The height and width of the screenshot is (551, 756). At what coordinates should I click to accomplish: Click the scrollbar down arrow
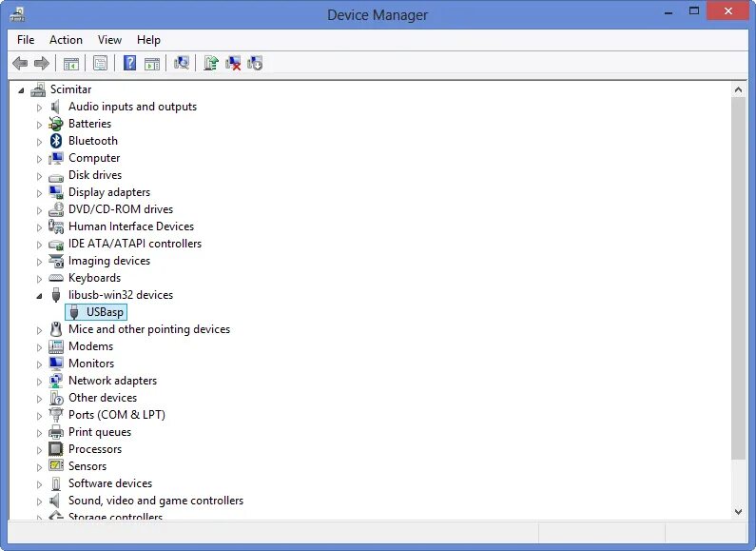pos(738,512)
